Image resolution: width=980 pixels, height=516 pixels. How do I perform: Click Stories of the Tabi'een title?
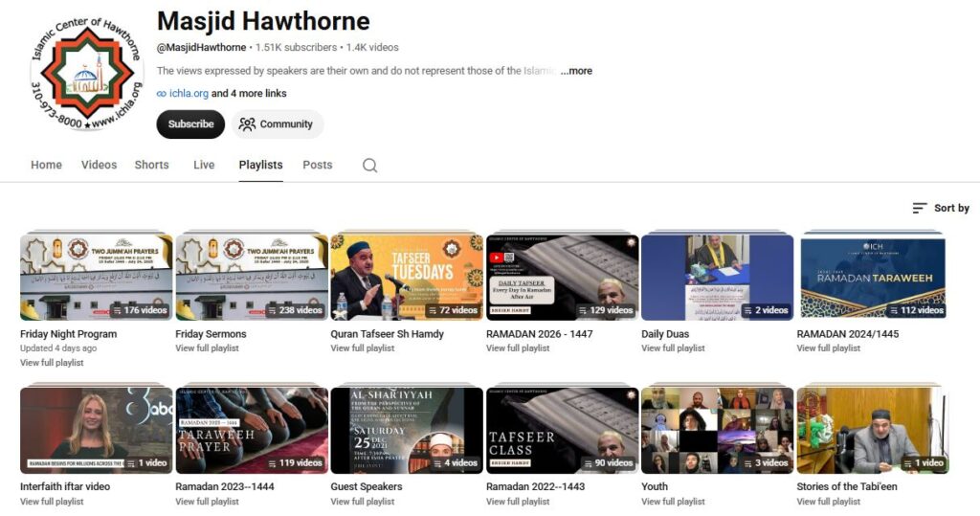click(x=847, y=486)
